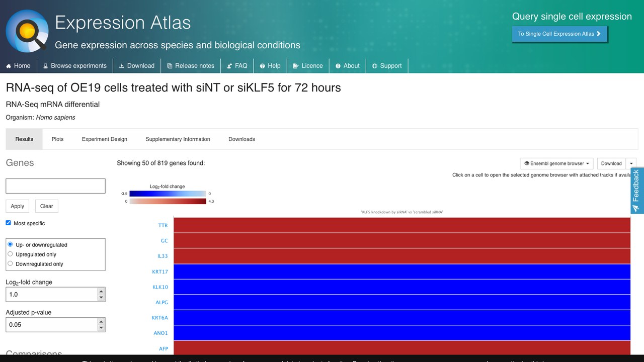The image size is (644, 362).
Task: Open the Supplementary Information tab
Action: [x=178, y=139]
